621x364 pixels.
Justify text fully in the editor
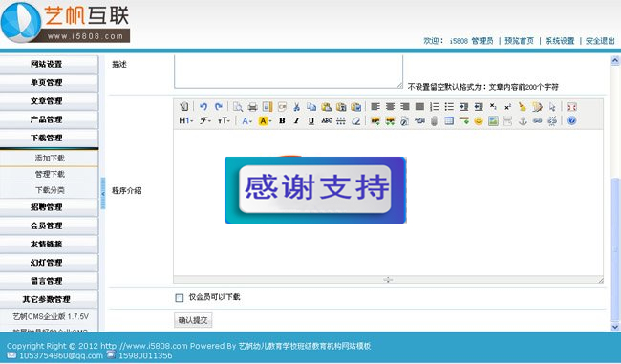click(419, 107)
